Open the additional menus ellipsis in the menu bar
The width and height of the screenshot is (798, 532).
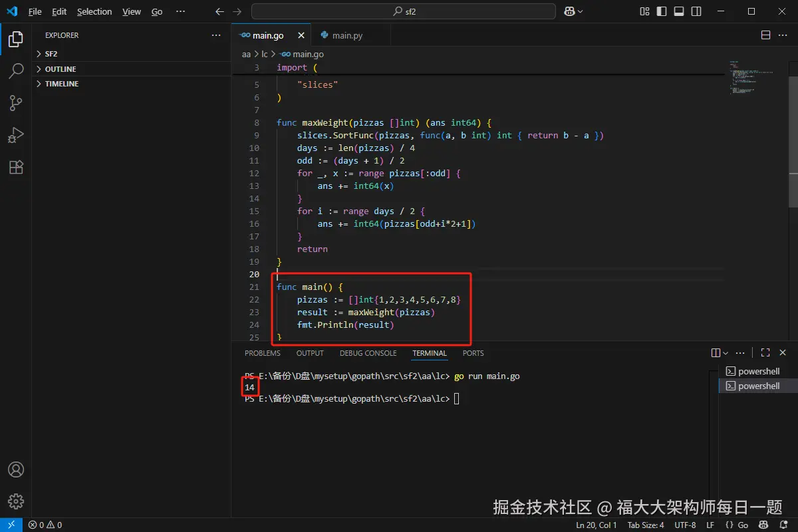click(x=180, y=11)
